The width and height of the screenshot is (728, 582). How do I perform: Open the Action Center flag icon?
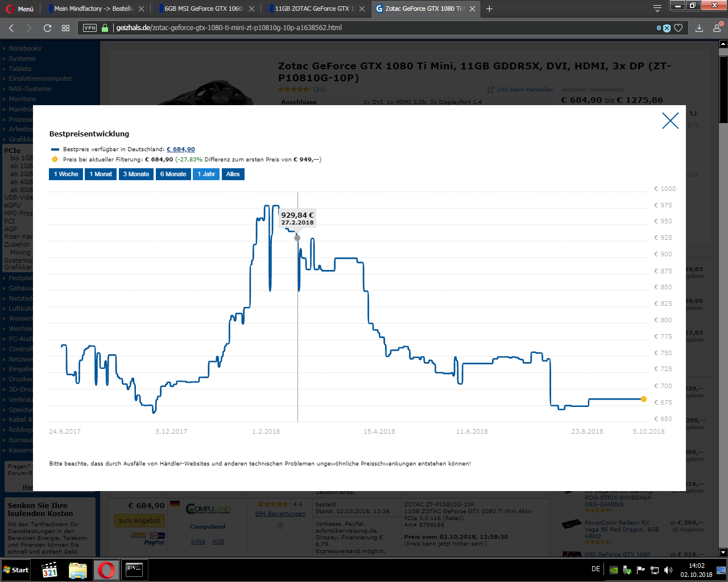pos(641,569)
